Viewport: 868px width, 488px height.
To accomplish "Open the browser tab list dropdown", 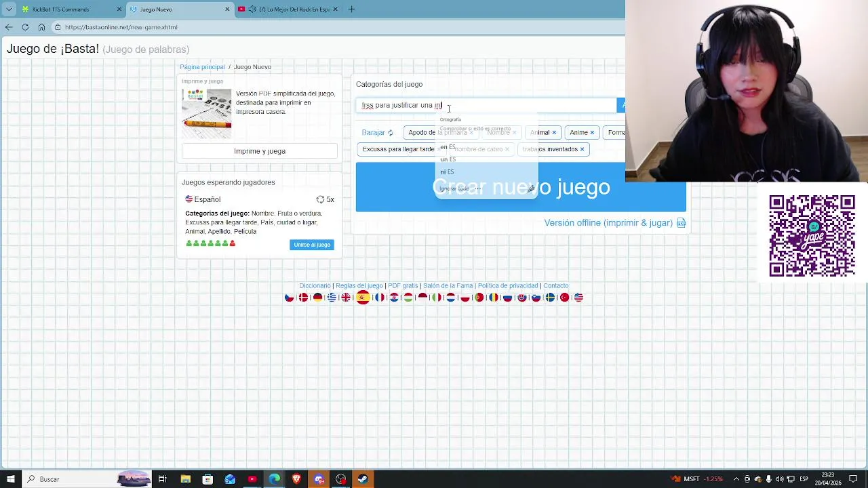I will [x=9, y=9].
